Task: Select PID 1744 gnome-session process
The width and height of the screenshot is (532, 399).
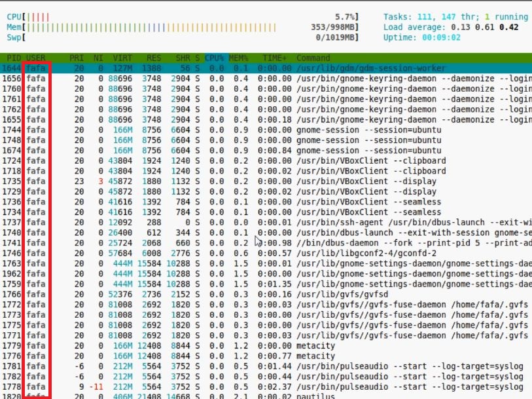Action: (x=12, y=130)
